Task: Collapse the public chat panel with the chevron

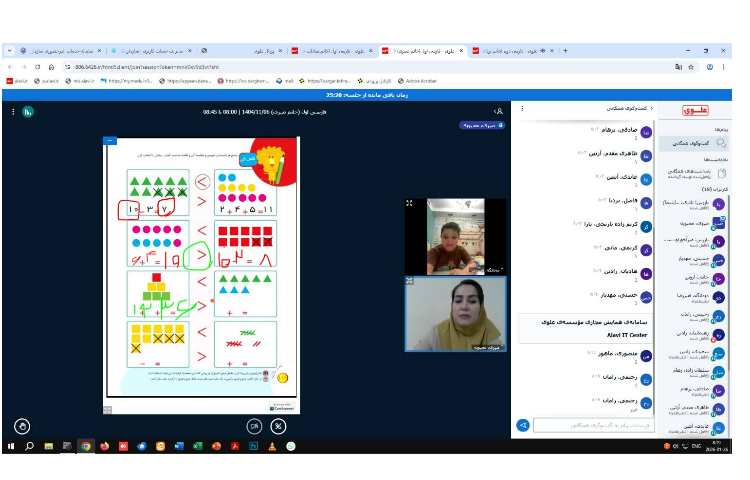Action: 654,108
